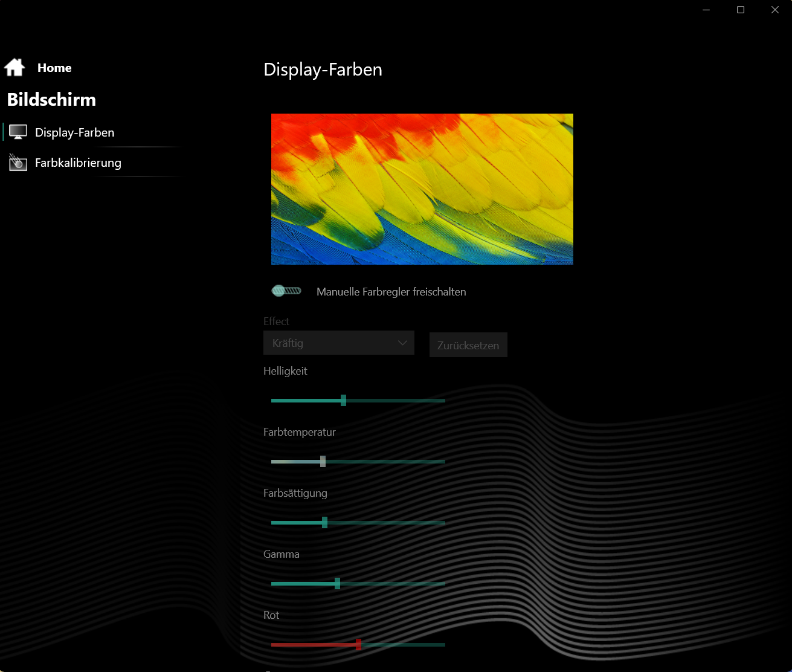Screen dimensions: 792x672
Task: Maximize the window
Action: (x=741, y=10)
